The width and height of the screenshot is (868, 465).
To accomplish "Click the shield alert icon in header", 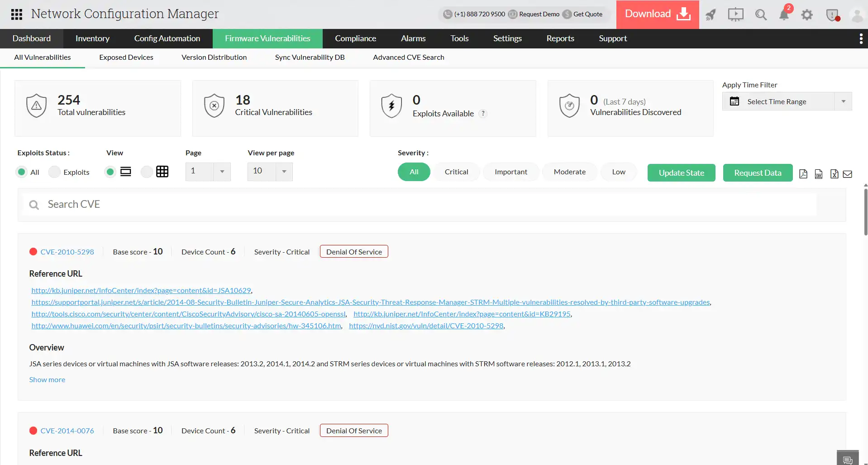I will pos(832,15).
